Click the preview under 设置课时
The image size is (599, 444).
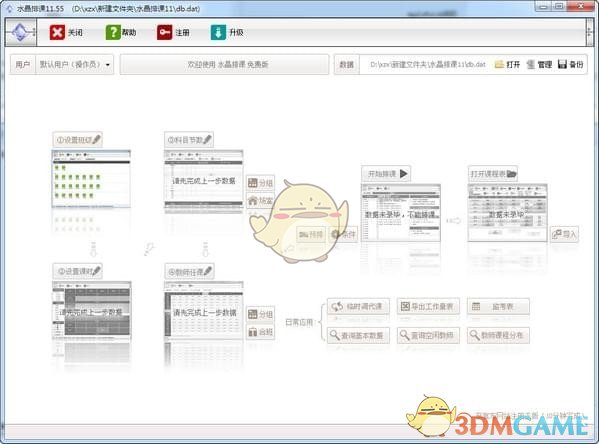(x=91, y=311)
